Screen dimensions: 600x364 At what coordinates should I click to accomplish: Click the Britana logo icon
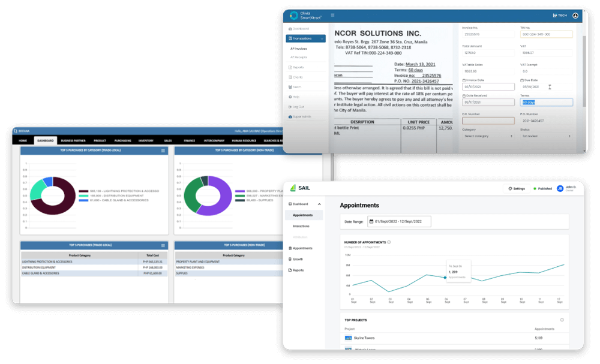(x=16, y=131)
